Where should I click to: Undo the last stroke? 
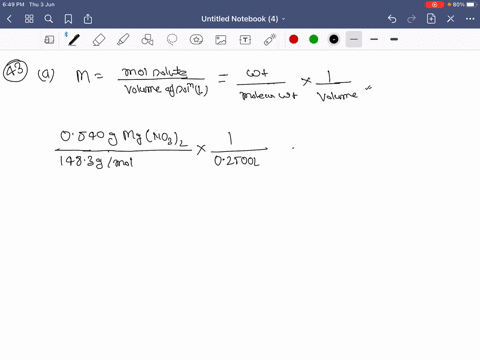coord(392,19)
